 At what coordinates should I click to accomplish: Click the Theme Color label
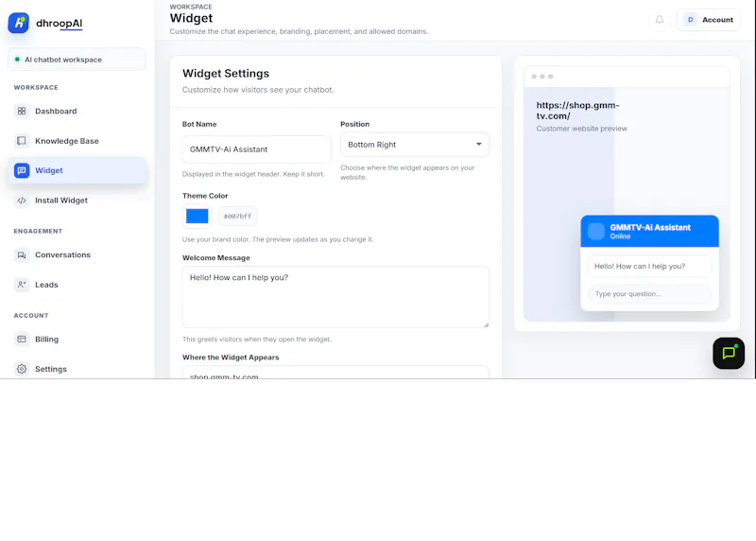tap(205, 196)
